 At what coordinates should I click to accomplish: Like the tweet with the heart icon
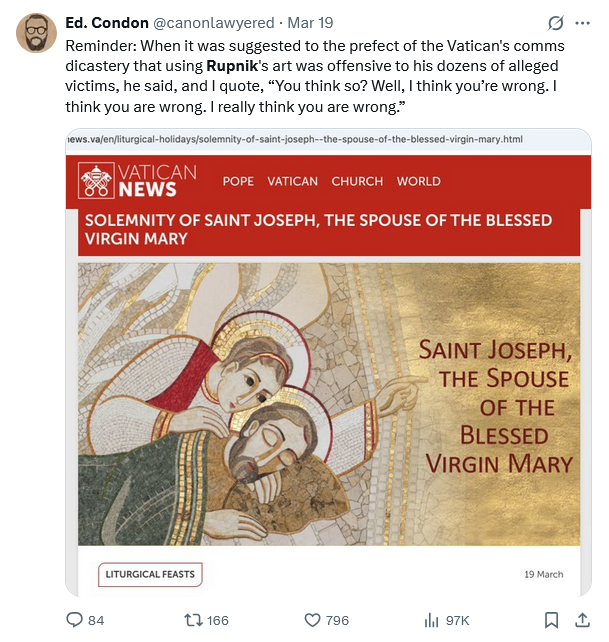[x=312, y=620]
